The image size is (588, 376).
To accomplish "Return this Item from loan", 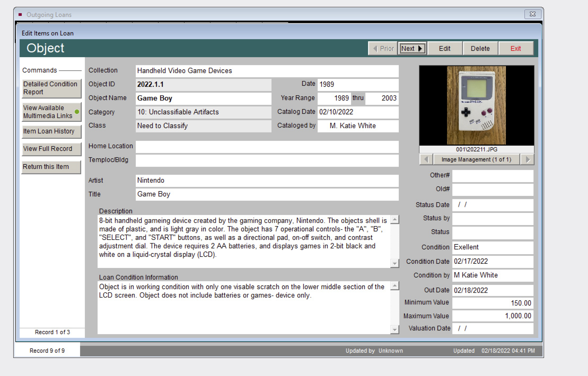I will 51,167.
